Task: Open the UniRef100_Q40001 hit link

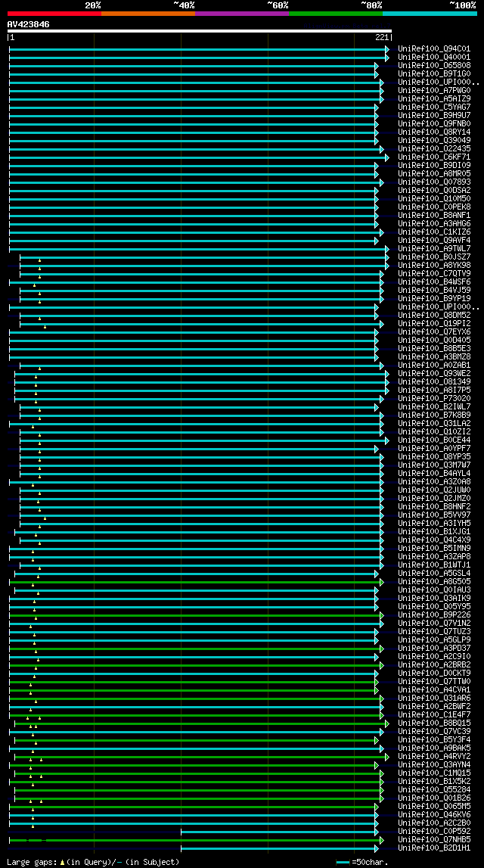Action: [x=434, y=57]
